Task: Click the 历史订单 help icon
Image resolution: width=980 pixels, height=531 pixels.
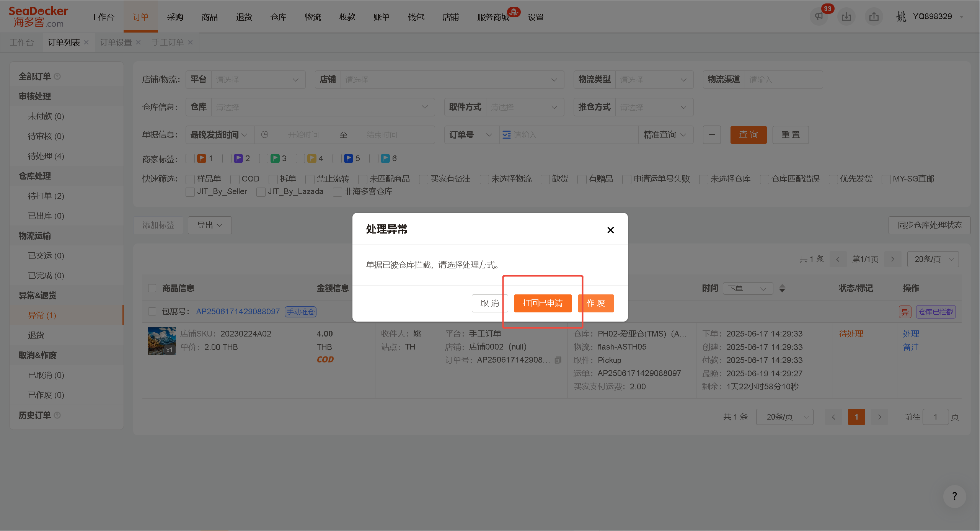Action: tap(57, 415)
